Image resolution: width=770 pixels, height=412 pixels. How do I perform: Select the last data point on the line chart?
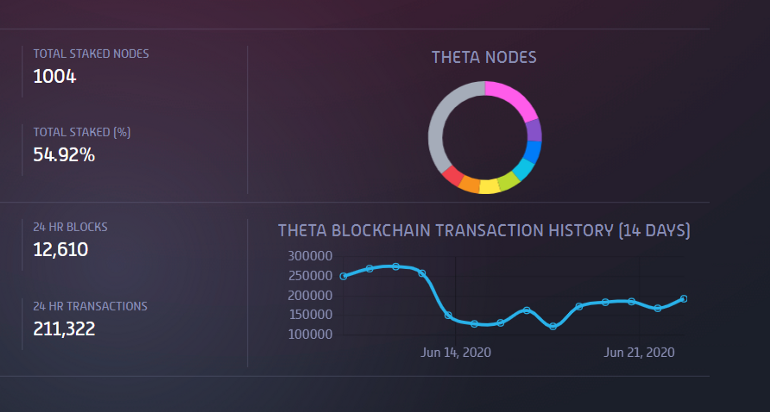[x=683, y=299]
